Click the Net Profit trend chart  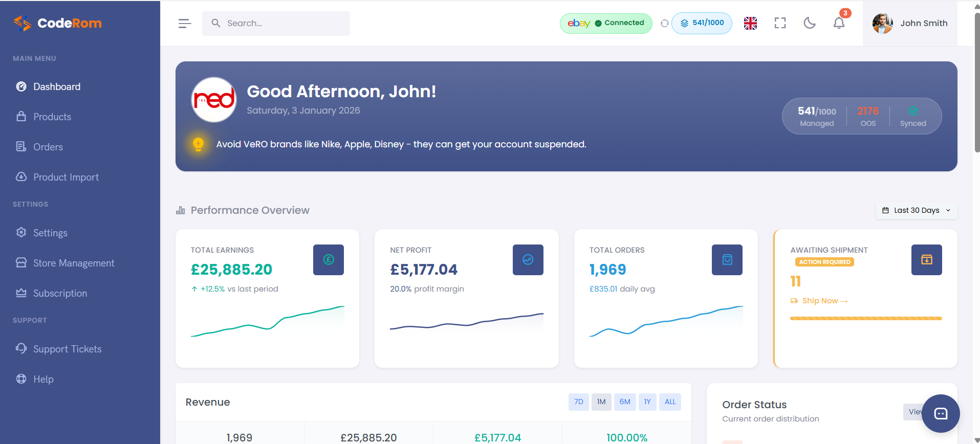tap(467, 321)
